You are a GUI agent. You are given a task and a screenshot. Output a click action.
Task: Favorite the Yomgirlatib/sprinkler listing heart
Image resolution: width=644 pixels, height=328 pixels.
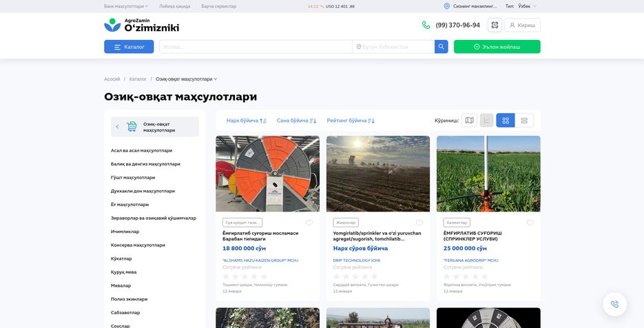[419, 223]
